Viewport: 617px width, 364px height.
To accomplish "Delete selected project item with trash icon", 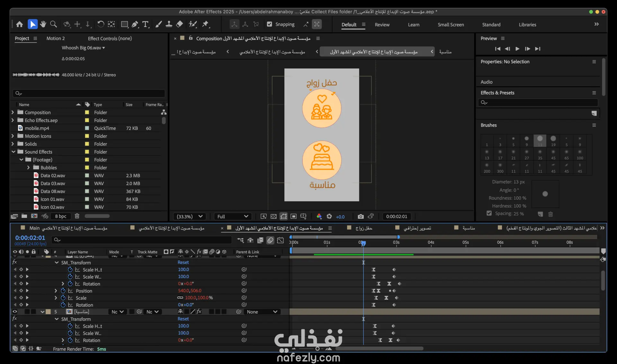I will pyautogui.click(x=77, y=216).
